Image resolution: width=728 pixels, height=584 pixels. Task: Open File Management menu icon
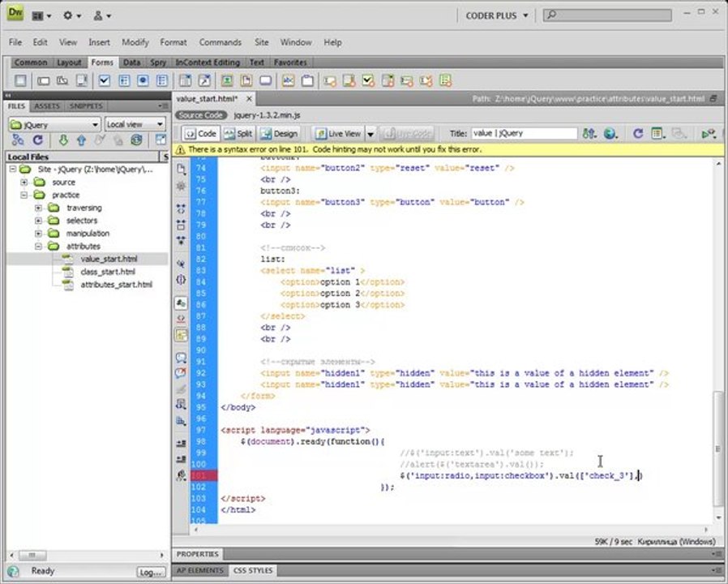589,134
